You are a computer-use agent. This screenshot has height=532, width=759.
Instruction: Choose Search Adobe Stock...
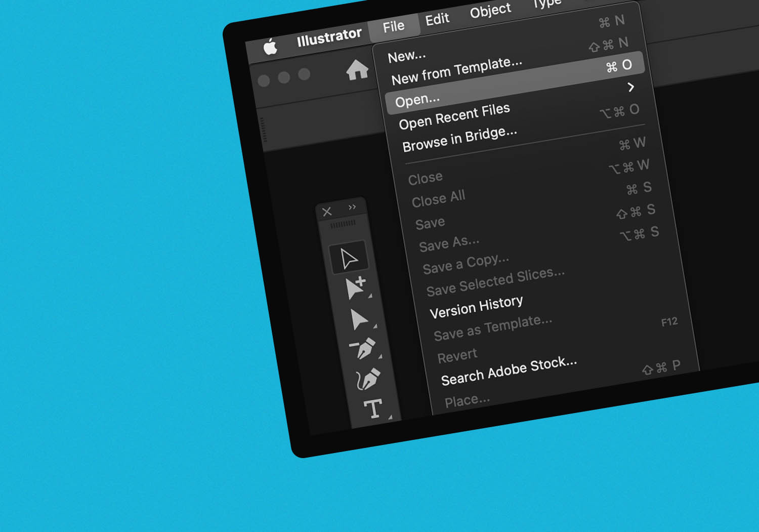point(509,371)
